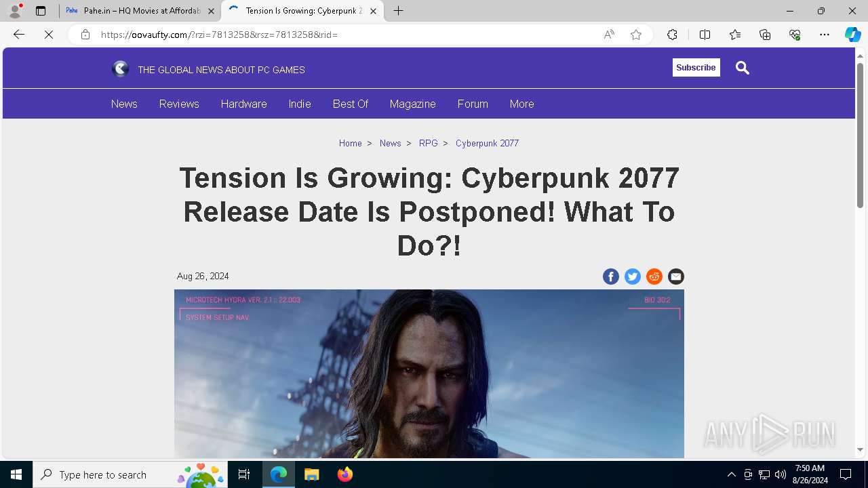Add this page to favorites star

point(636,35)
